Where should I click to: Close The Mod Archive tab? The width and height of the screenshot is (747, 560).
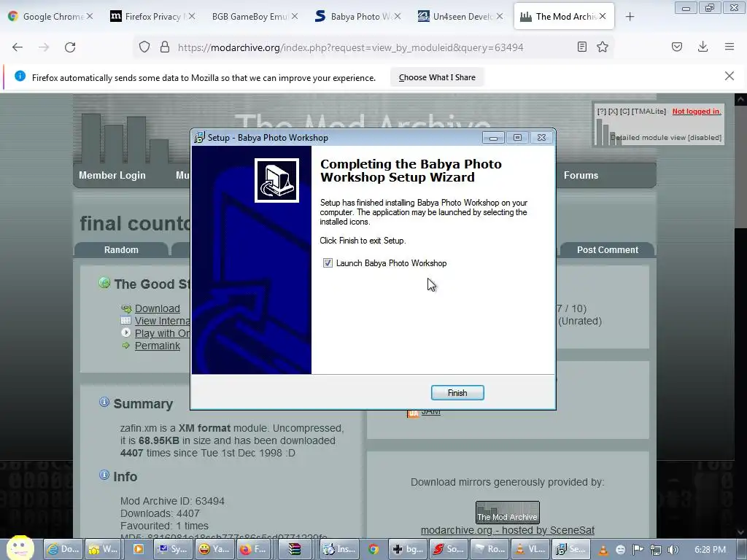click(603, 16)
